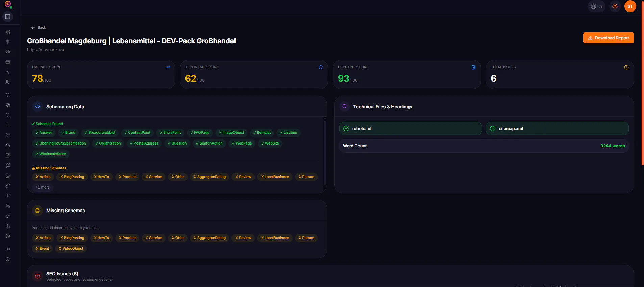The width and height of the screenshot is (644, 287).
Task: Click the shield check icon in sidebar
Action: tap(8, 259)
